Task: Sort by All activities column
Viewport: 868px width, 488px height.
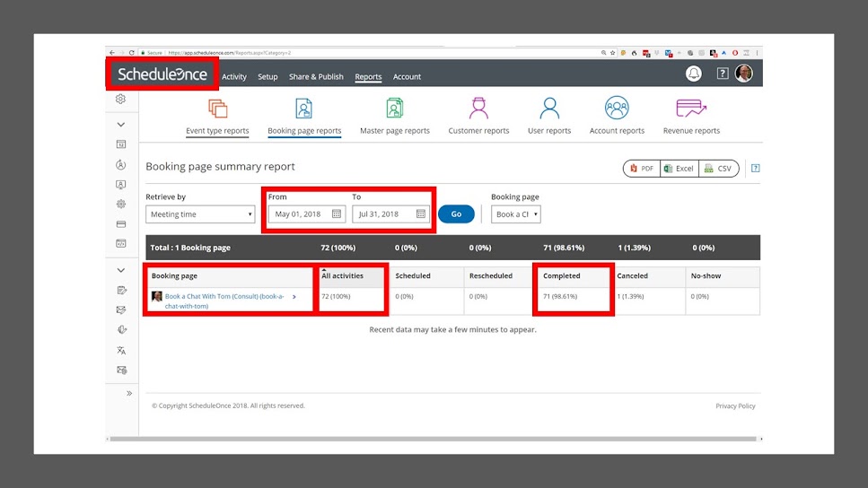Action: point(342,275)
